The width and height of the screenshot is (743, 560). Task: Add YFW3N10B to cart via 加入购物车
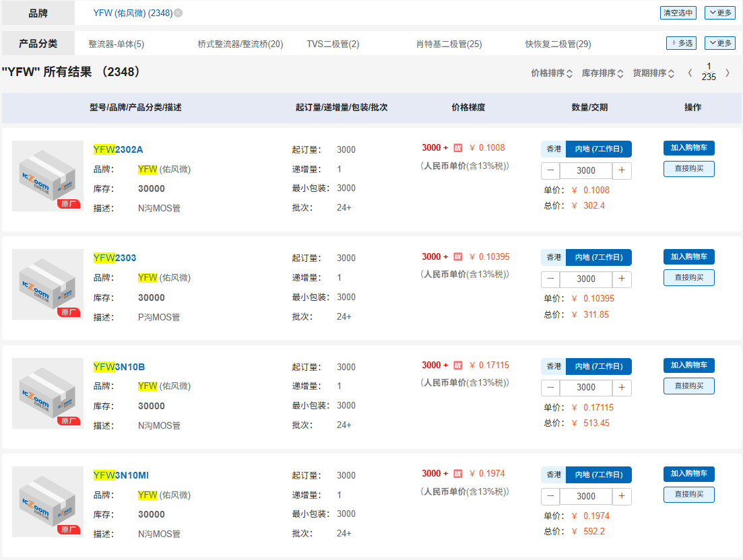click(689, 365)
